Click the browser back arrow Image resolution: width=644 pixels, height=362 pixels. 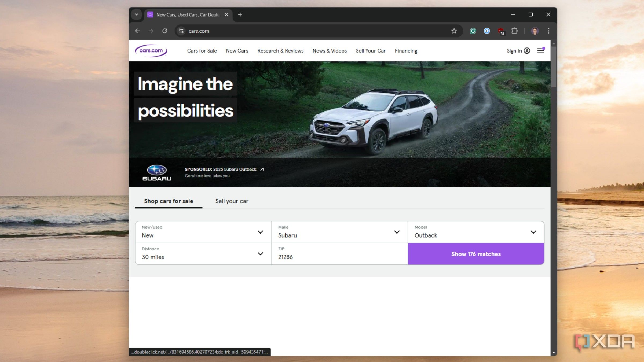(x=137, y=31)
